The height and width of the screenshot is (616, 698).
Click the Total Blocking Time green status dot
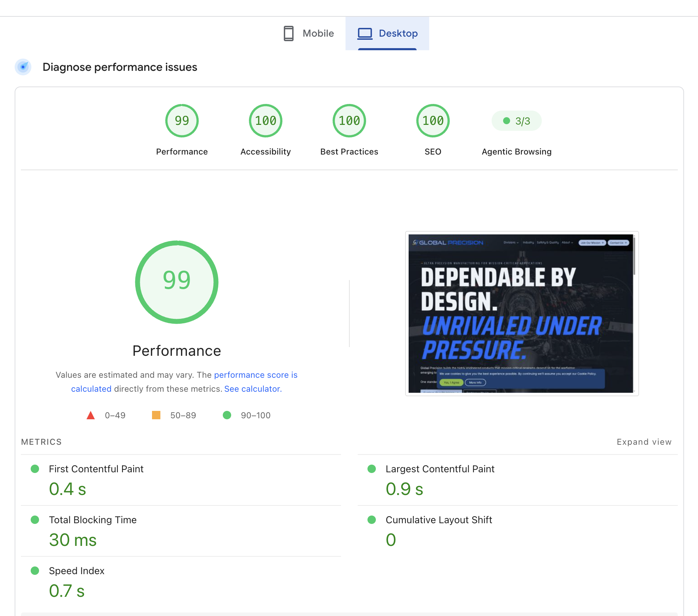pyautogui.click(x=35, y=520)
